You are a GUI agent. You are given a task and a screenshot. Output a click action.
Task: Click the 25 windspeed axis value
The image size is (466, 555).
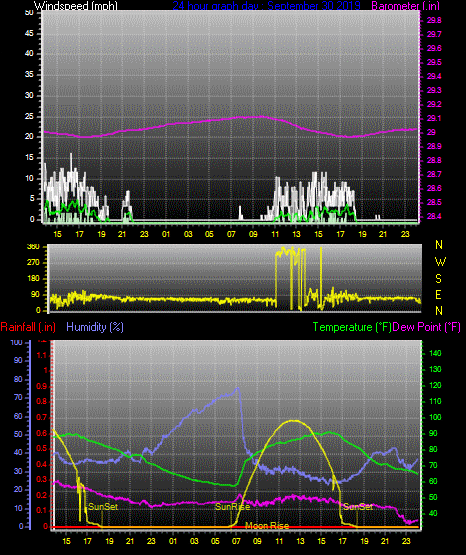pos(29,116)
